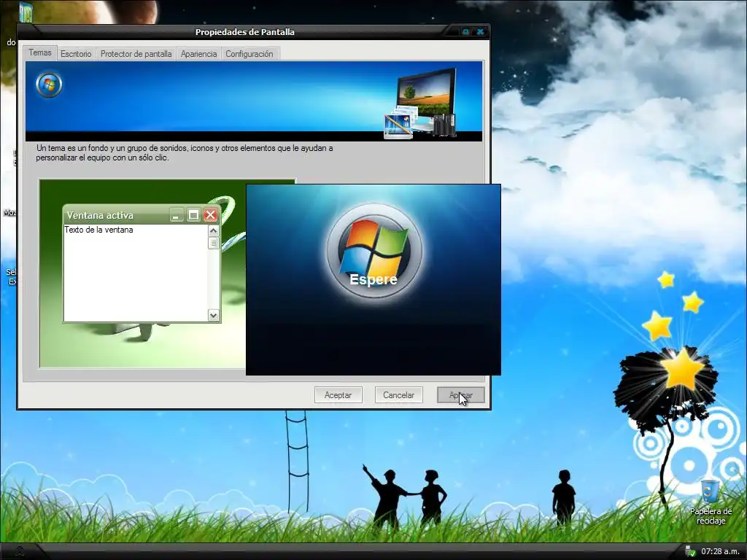Click the monitor and devices image in banner
747x560 pixels.
(x=421, y=104)
